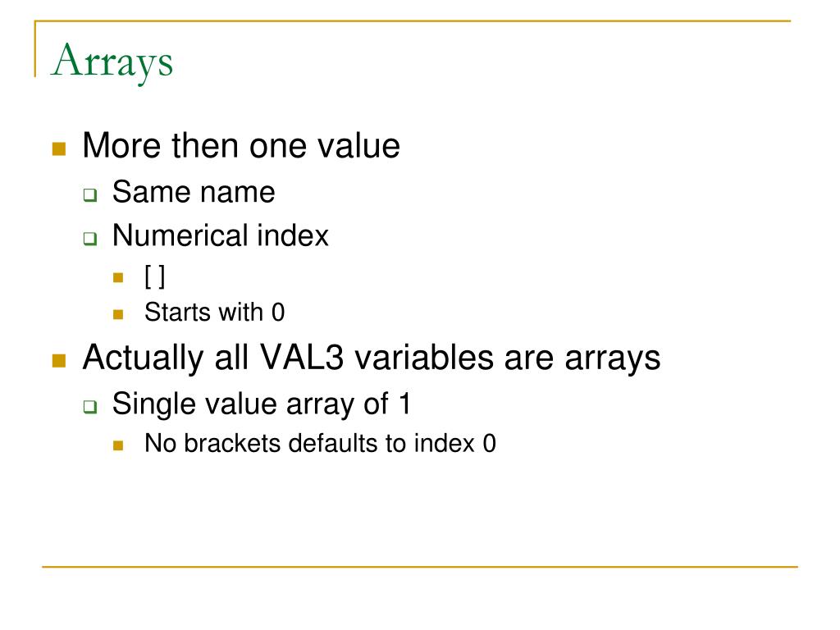Click the Starts with 0 line
Viewport: 840px width, 630px height.
214,312
